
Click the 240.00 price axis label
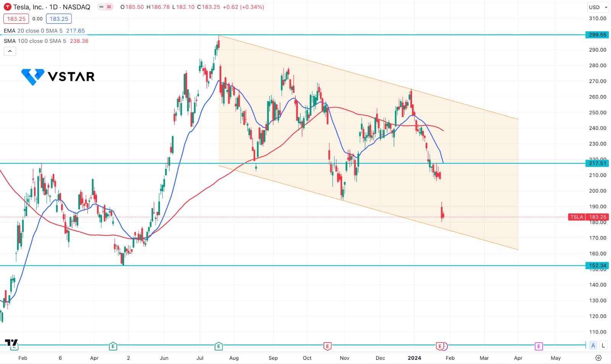(597, 128)
